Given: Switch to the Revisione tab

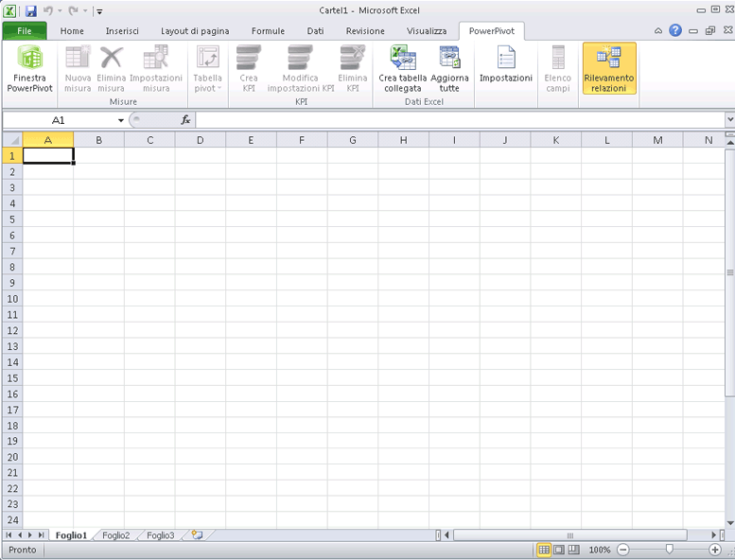Looking at the screenshot, I should tap(365, 31).
